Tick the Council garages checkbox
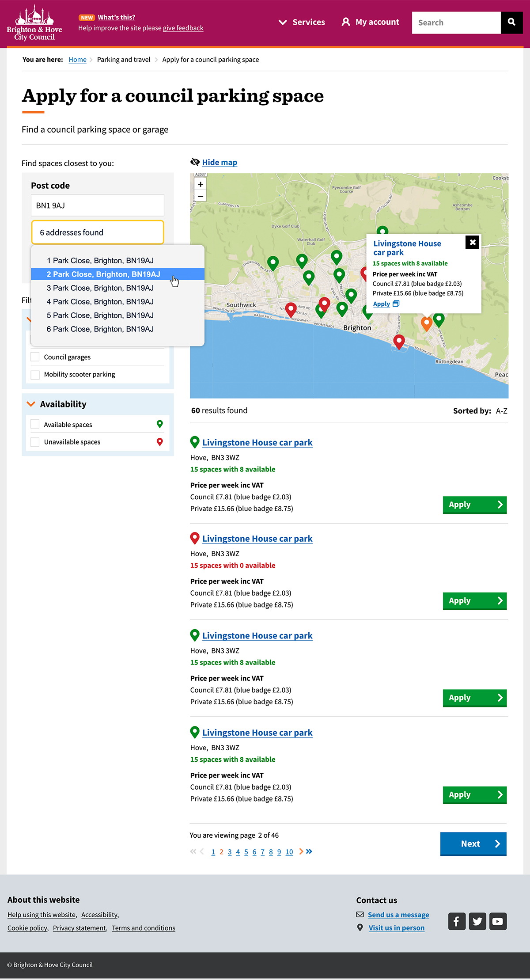Viewport: 530px width, 980px height. click(x=35, y=357)
